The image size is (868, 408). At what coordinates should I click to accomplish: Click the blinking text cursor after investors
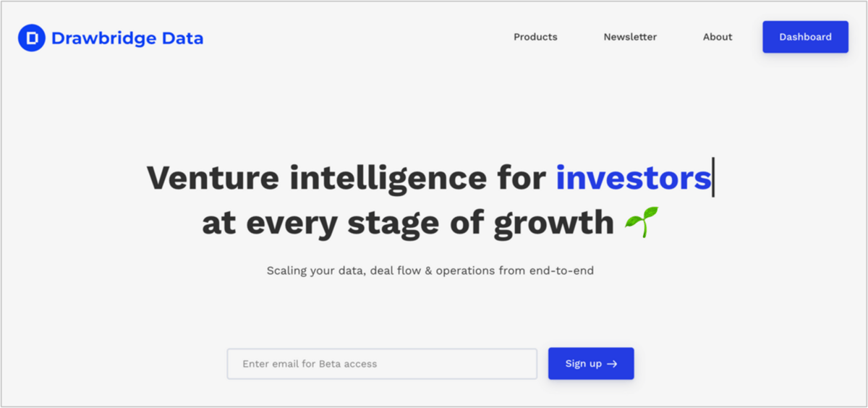tap(713, 177)
